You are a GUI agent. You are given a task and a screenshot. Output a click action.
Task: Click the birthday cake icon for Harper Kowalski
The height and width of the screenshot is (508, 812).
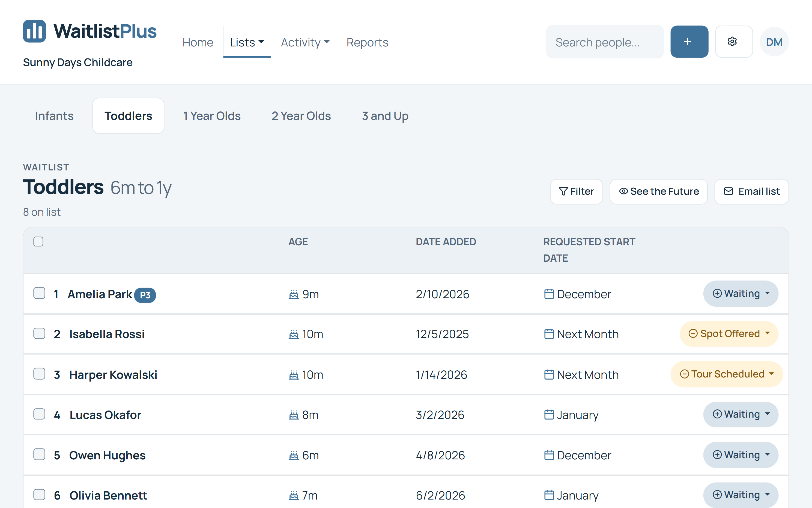tap(294, 375)
